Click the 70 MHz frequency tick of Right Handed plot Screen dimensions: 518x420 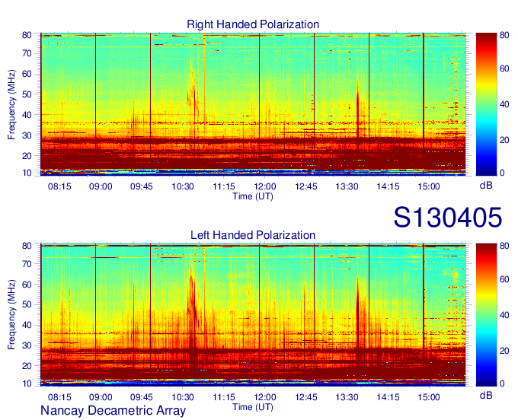point(27,53)
